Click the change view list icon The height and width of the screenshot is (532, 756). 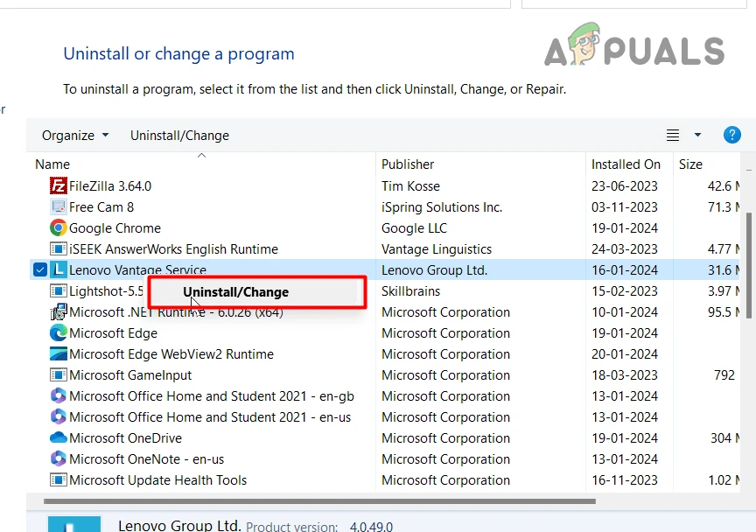tap(673, 135)
